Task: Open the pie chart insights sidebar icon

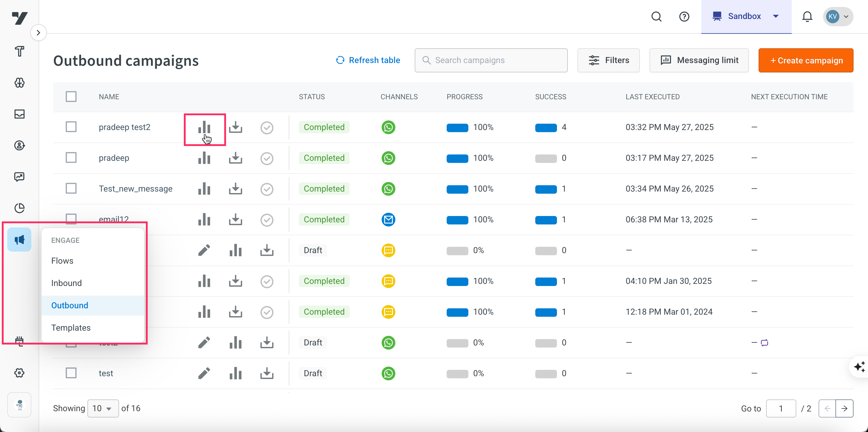Action: point(19,208)
